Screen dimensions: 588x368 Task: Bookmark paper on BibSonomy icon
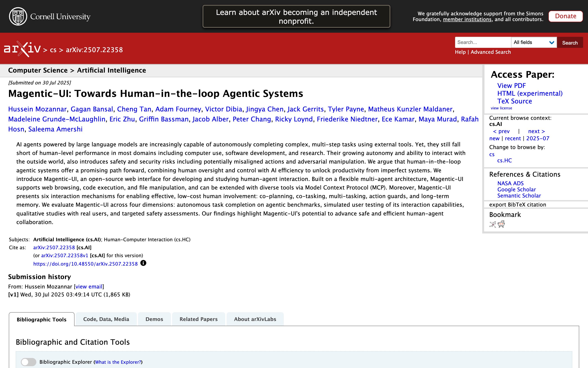[492, 224]
